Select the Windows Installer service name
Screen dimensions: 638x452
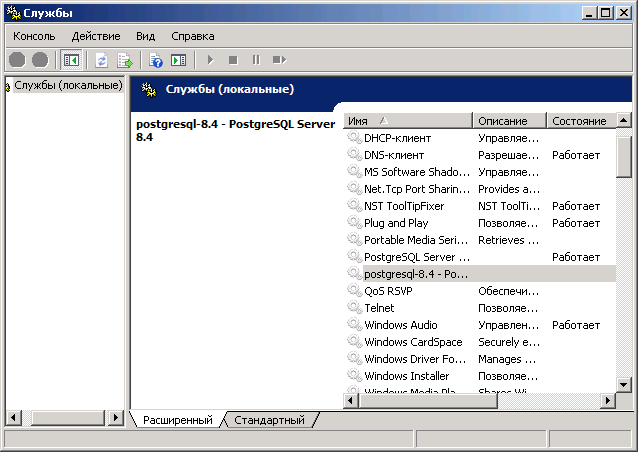pos(407,377)
